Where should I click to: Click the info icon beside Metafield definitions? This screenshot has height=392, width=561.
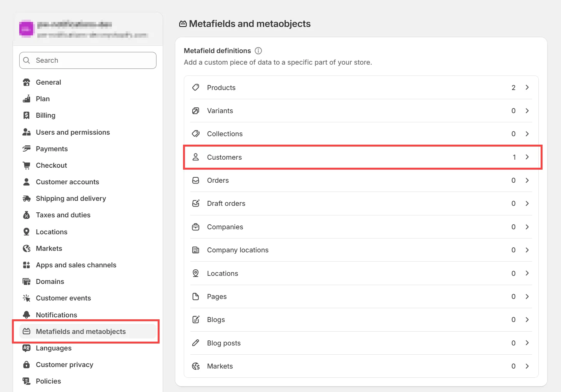(258, 51)
